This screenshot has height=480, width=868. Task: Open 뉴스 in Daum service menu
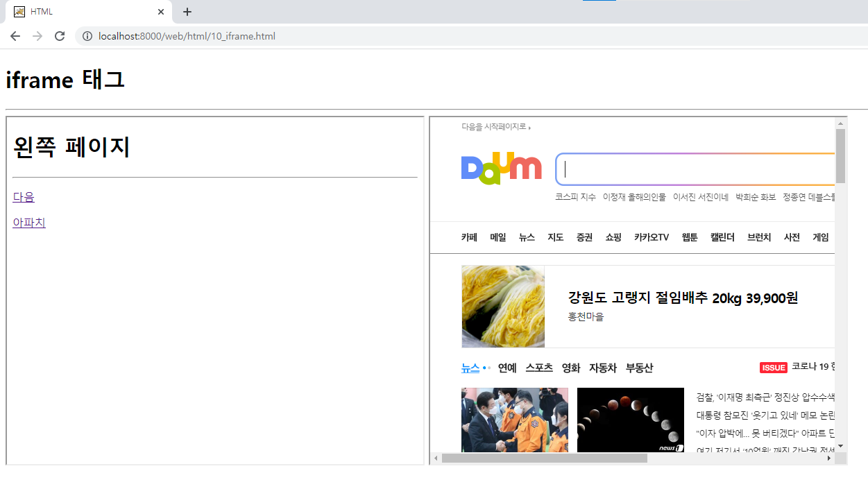pos(527,237)
